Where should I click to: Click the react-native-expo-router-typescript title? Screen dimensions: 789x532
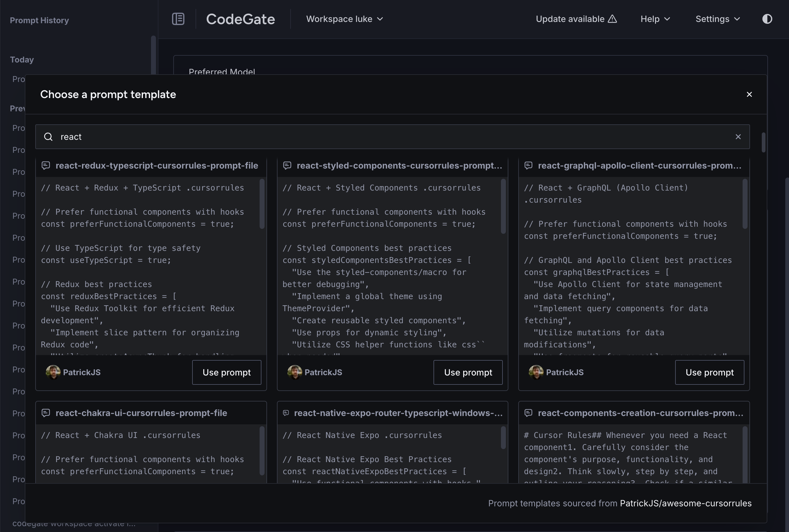click(x=399, y=413)
